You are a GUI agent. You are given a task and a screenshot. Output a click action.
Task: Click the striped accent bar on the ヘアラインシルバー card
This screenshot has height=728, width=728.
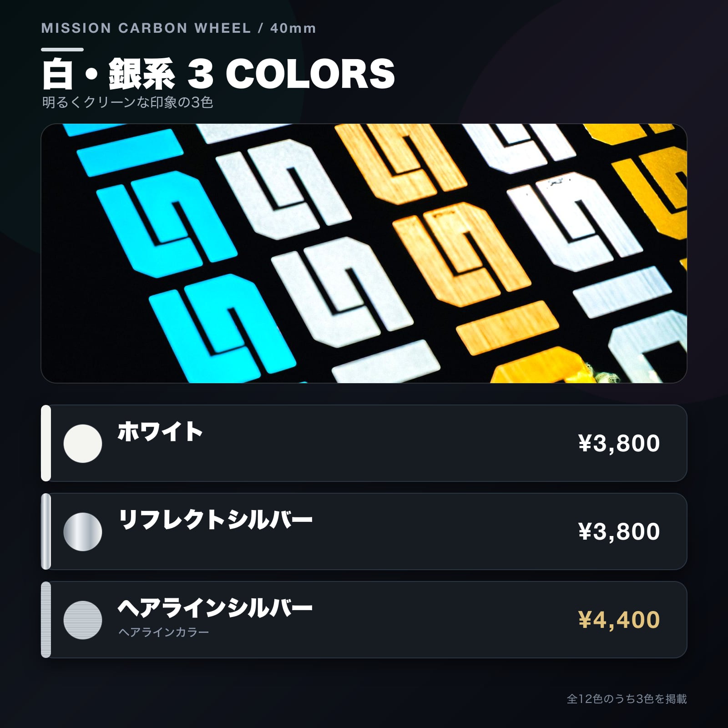46,620
